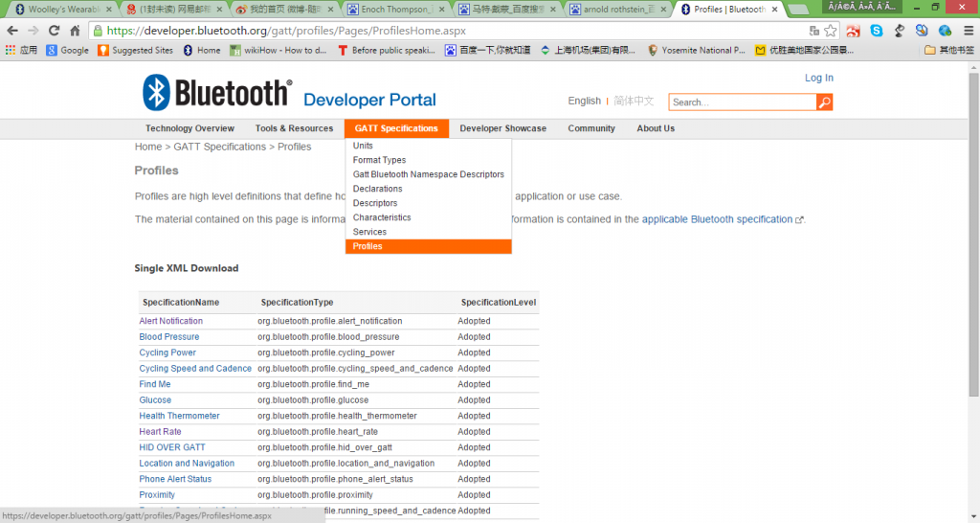Click the orange search magnifier button
This screenshot has height=523, width=980.
[x=824, y=102]
